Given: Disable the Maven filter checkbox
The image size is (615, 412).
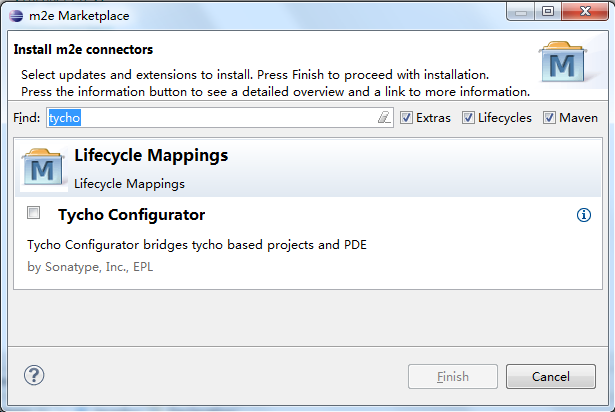Looking at the screenshot, I should (x=549, y=117).
